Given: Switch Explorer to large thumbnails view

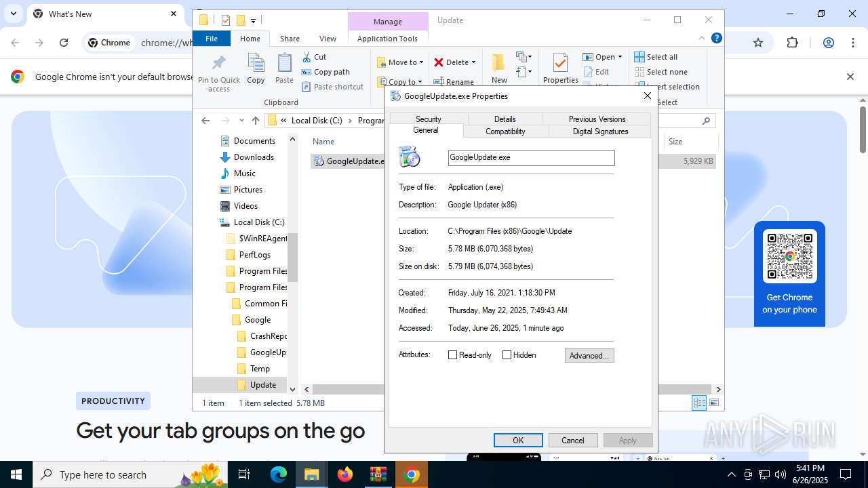Looking at the screenshot, I should 713,403.
